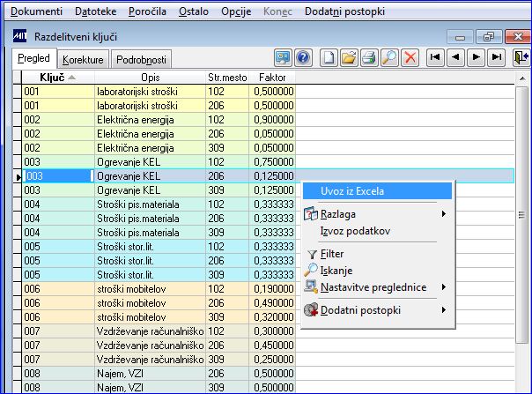Screen dimensions: 532x394
Task: Switch to the Korekture tab
Action: click(x=83, y=60)
